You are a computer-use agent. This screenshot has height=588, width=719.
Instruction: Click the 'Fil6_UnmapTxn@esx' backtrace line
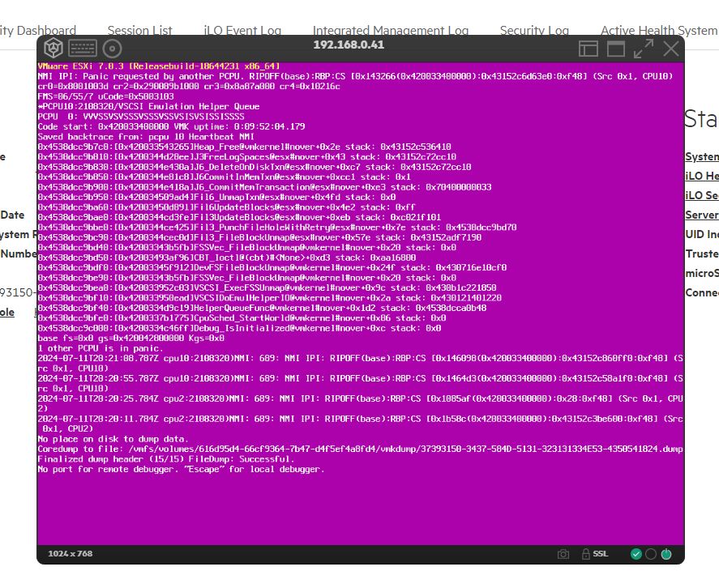point(216,197)
